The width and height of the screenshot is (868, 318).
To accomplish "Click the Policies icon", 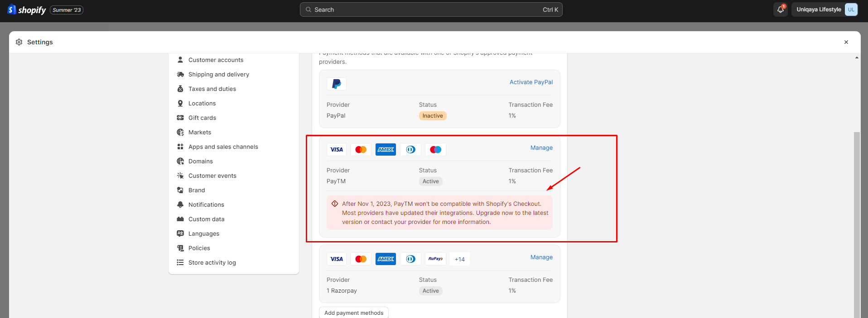I will 180,248.
